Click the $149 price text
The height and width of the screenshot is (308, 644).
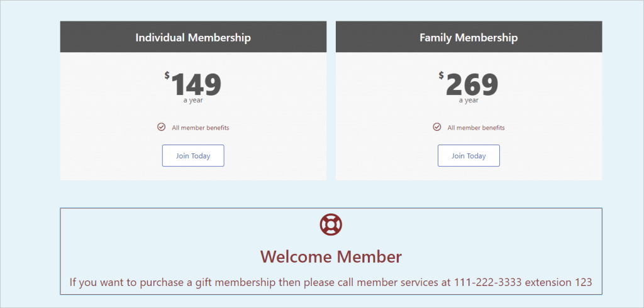coord(193,84)
